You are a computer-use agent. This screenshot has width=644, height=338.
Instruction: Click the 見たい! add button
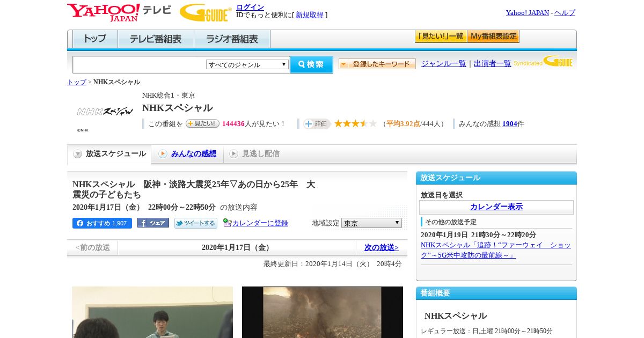point(202,123)
